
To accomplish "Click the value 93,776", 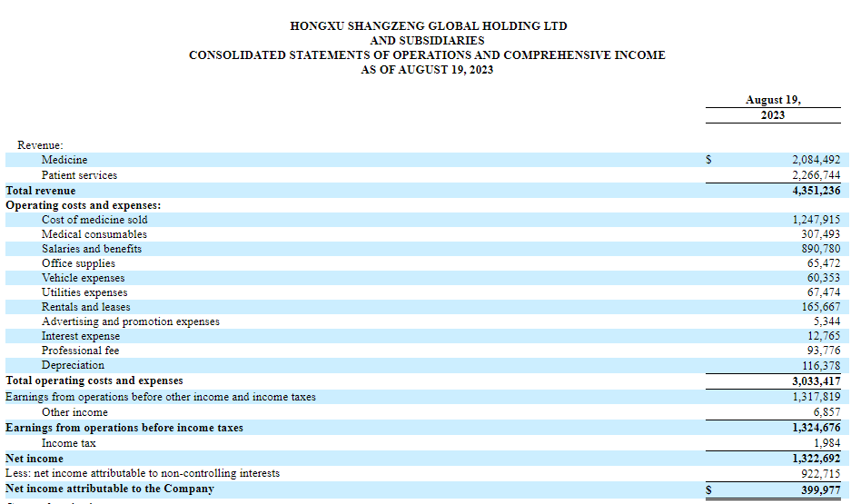I will point(824,351).
